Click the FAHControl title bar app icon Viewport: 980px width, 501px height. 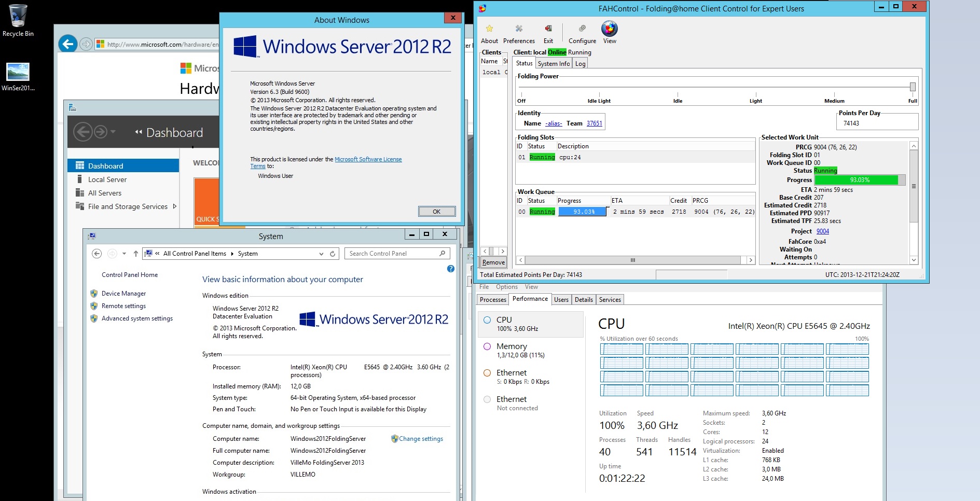click(x=482, y=8)
